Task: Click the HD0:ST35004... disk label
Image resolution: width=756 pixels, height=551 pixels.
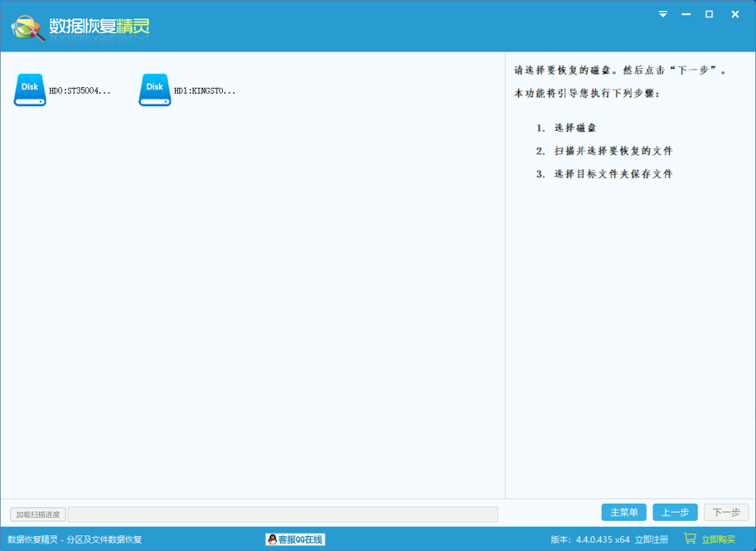Action: pyautogui.click(x=80, y=91)
